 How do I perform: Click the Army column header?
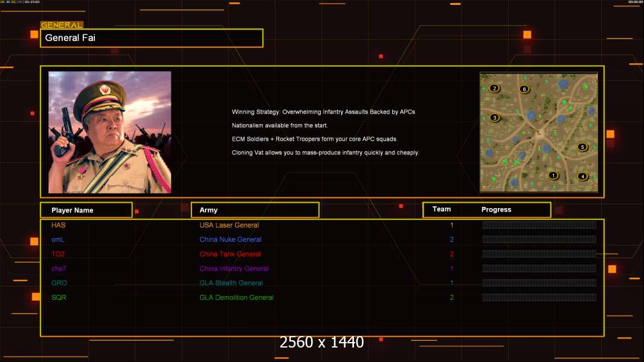click(255, 210)
